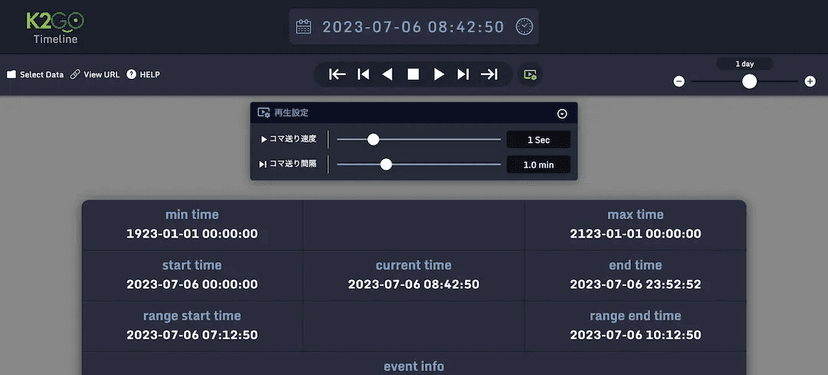Zoom in timeline with plus button

pyautogui.click(x=810, y=81)
